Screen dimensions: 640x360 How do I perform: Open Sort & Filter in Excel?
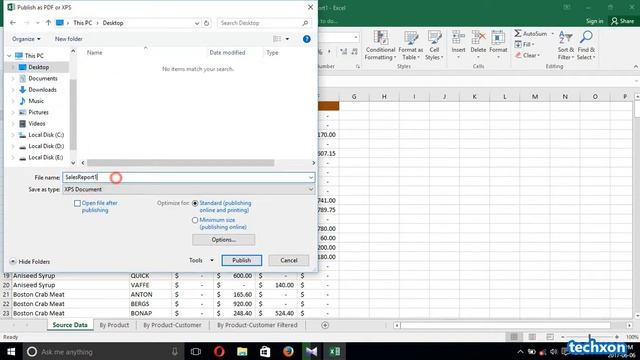(566, 46)
